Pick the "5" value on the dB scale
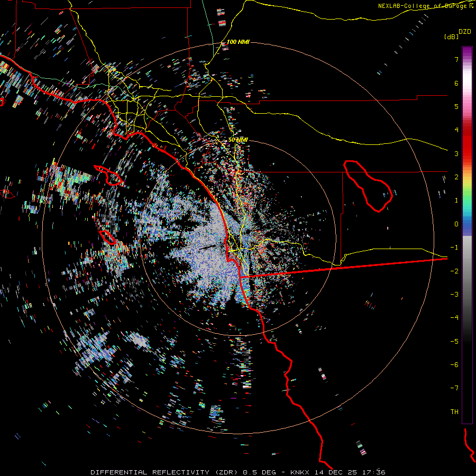The image size is (476, 476). (456, 106)
